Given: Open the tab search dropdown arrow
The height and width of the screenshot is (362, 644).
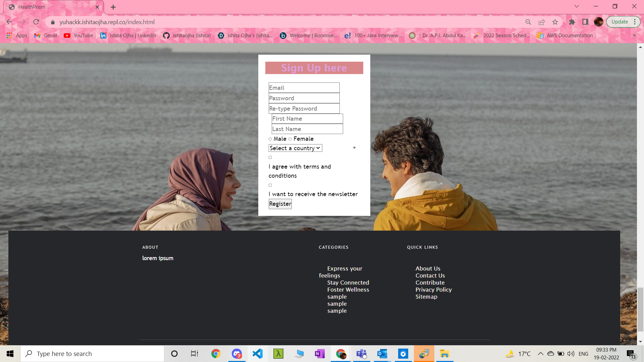Looking at the screenshot, I should (577, 6).
